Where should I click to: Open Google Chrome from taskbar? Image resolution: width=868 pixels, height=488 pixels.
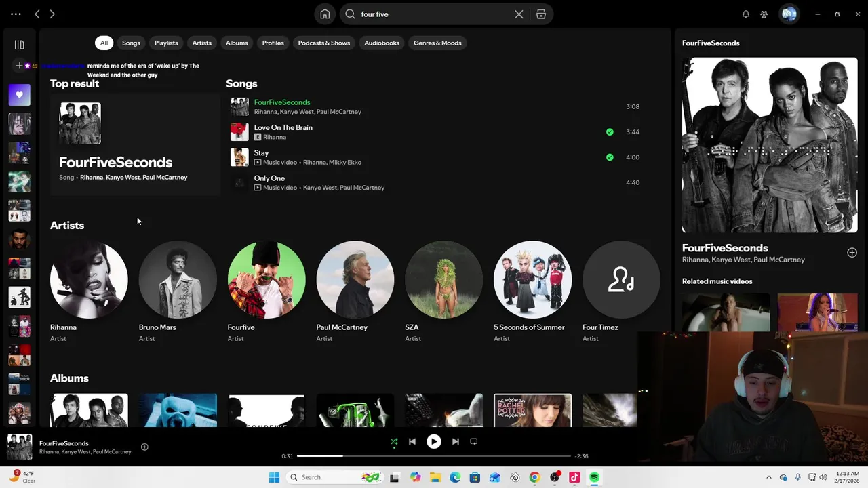click(x=534, y=477)
